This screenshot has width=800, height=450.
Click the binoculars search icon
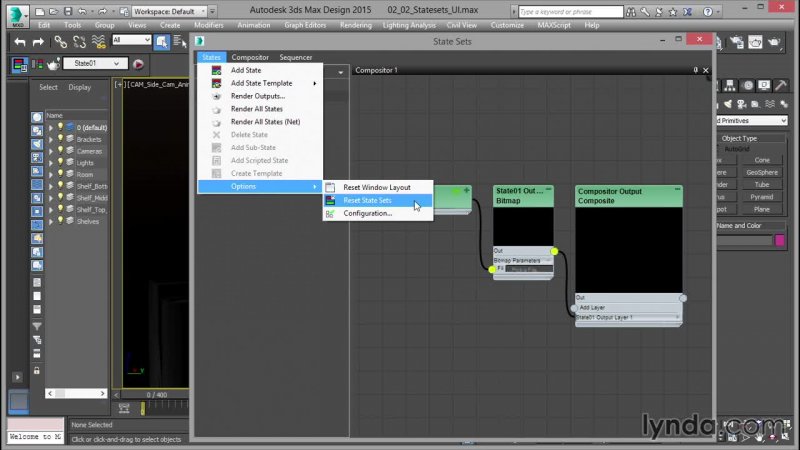pos(631,11)
